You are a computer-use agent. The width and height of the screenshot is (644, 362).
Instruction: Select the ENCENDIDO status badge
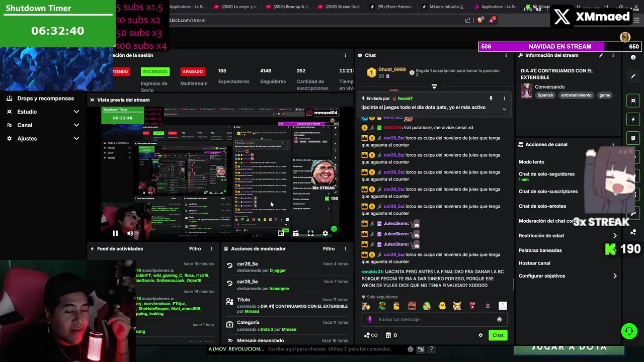click(155, 71)
